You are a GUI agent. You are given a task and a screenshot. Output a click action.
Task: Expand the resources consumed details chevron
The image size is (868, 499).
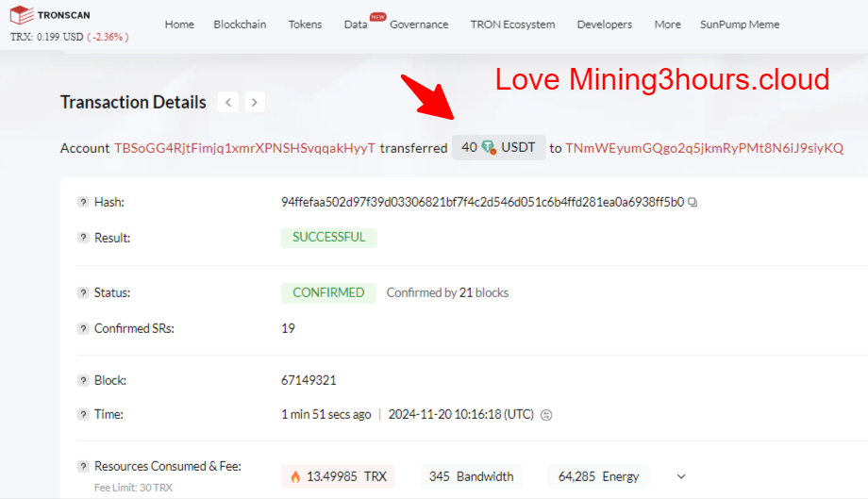tap(681, 476)
